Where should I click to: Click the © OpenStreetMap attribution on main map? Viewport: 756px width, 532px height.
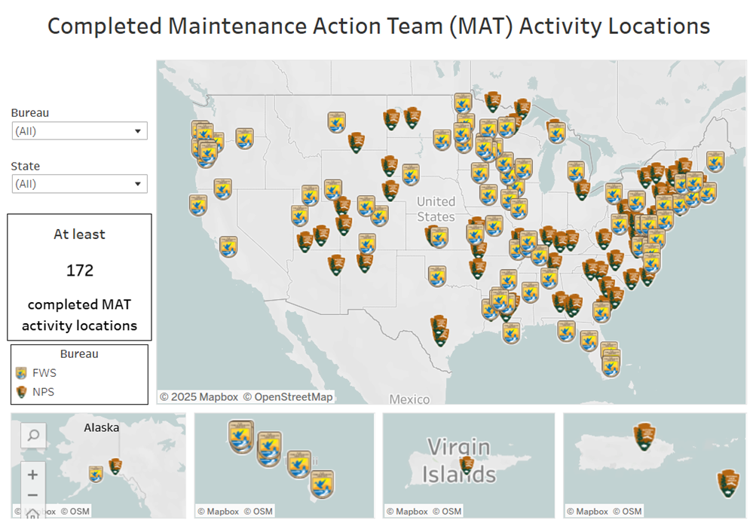288,397
